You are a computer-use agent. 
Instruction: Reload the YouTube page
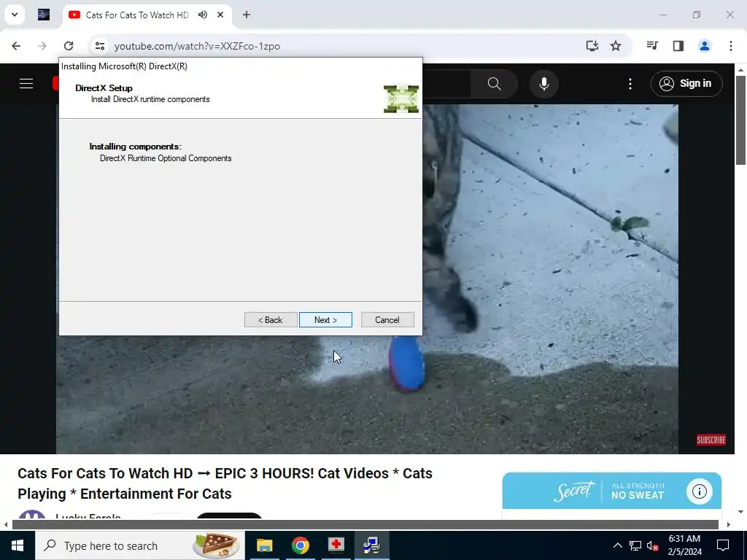tap(69, 46)
